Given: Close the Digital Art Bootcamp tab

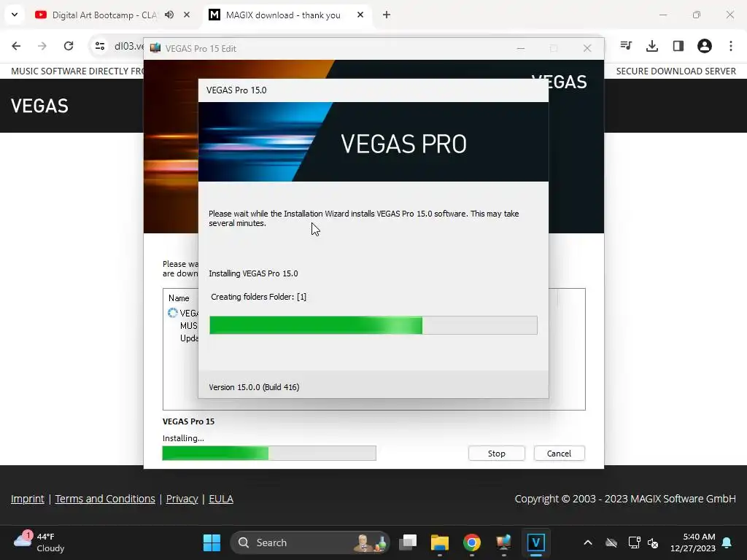Looking at the screenshot, I should pyautogui.click(x=187, y=15).
